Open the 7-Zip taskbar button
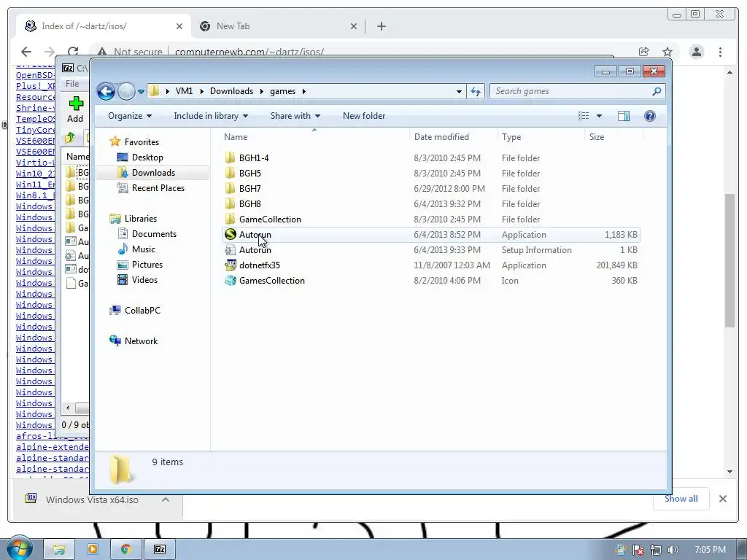 pos(160,550)
